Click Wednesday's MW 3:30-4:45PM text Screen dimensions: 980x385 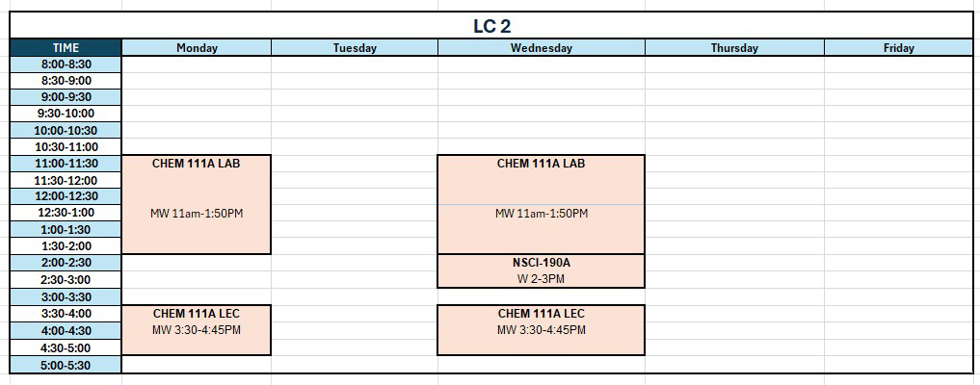click(542, 330)
